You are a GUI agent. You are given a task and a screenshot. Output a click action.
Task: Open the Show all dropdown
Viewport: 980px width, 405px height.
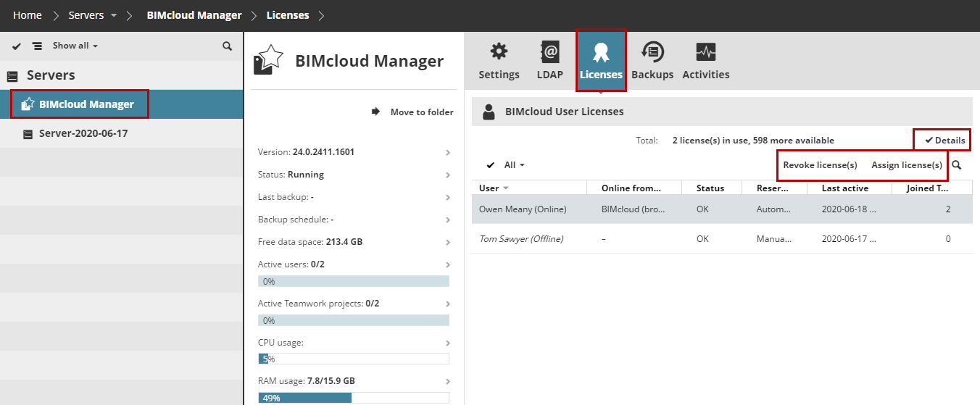[75, 46]
